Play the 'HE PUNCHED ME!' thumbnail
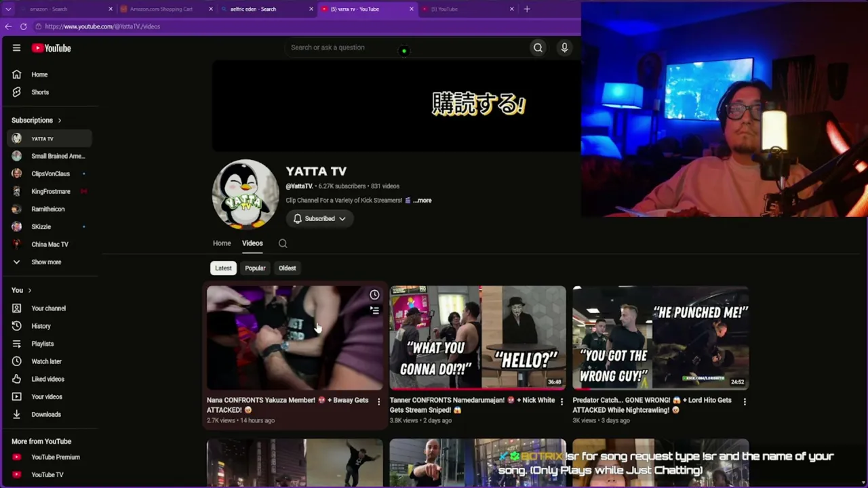This screenshot has width=868, height=488. 661,338
